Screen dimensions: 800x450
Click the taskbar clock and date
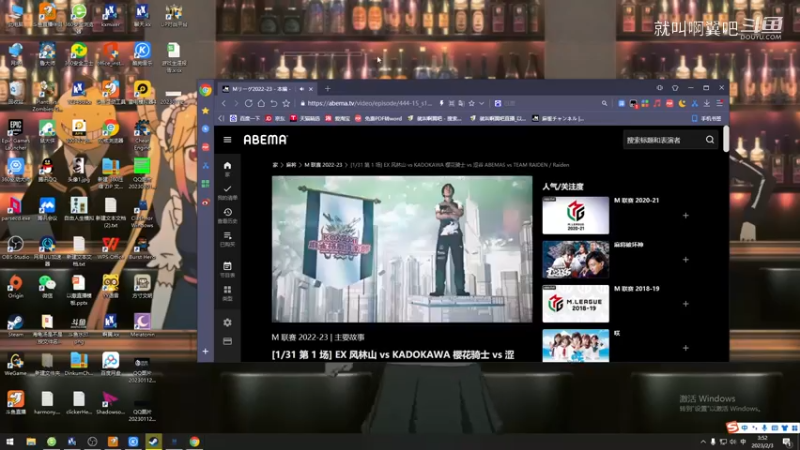tap(763, 442)
